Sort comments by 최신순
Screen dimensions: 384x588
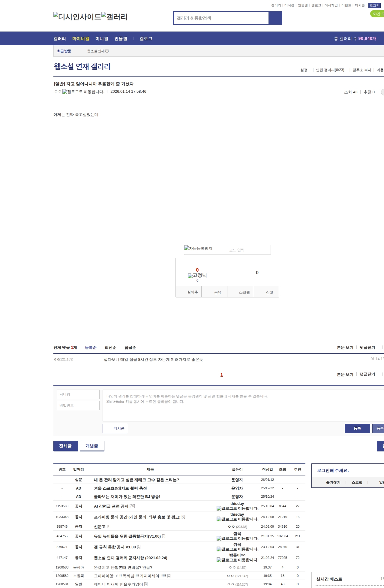pos(110,348)
